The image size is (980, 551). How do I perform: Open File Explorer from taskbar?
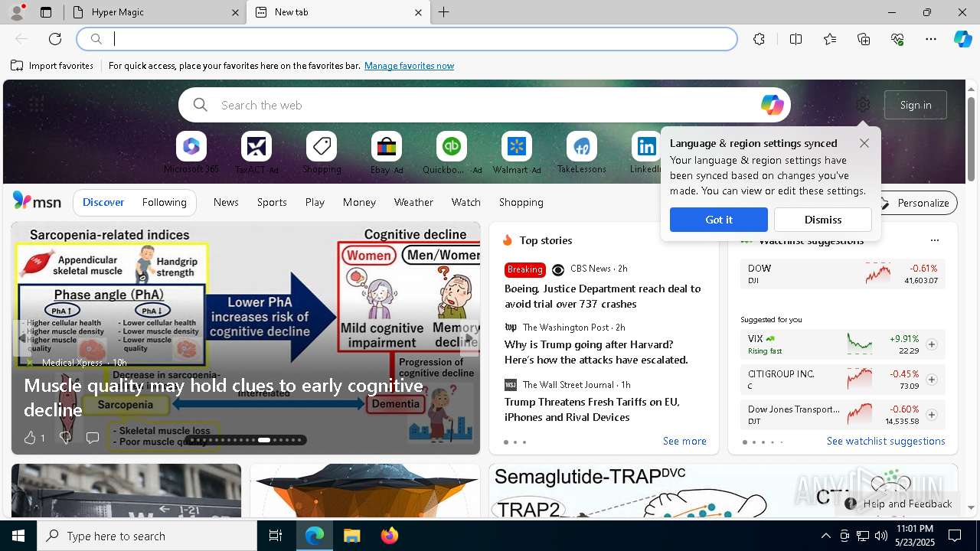coord(351,536)
